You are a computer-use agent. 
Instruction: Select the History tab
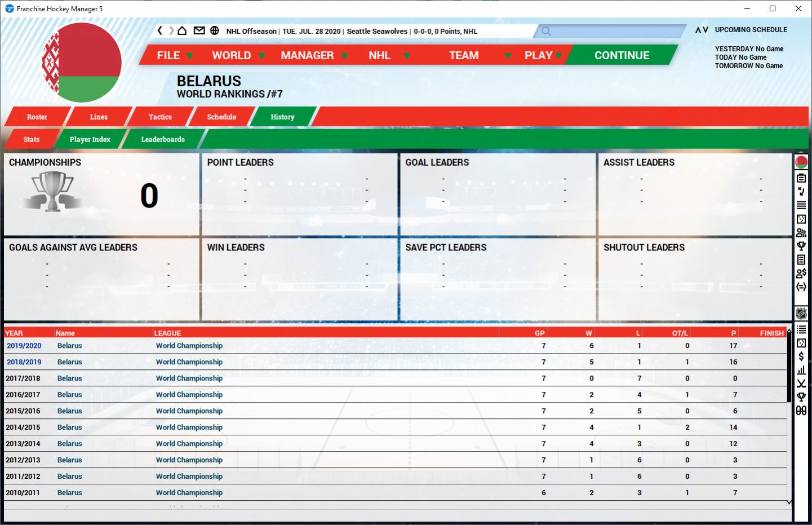coord(282,117)
